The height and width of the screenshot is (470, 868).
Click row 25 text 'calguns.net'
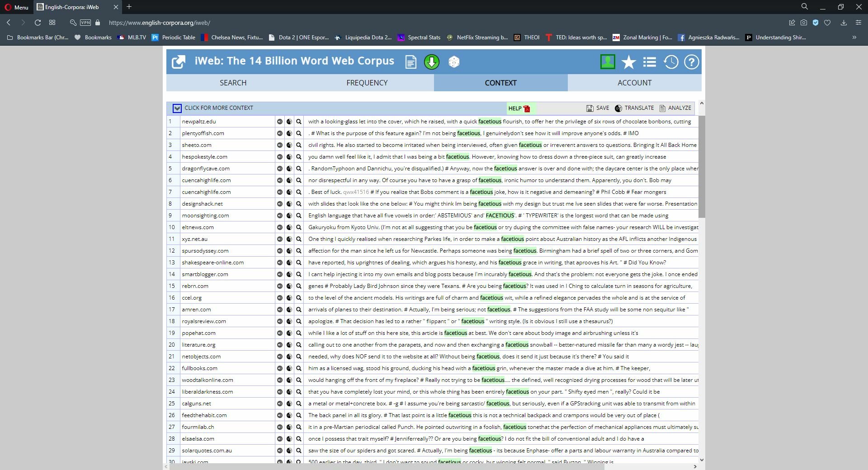tap(197, 404)
